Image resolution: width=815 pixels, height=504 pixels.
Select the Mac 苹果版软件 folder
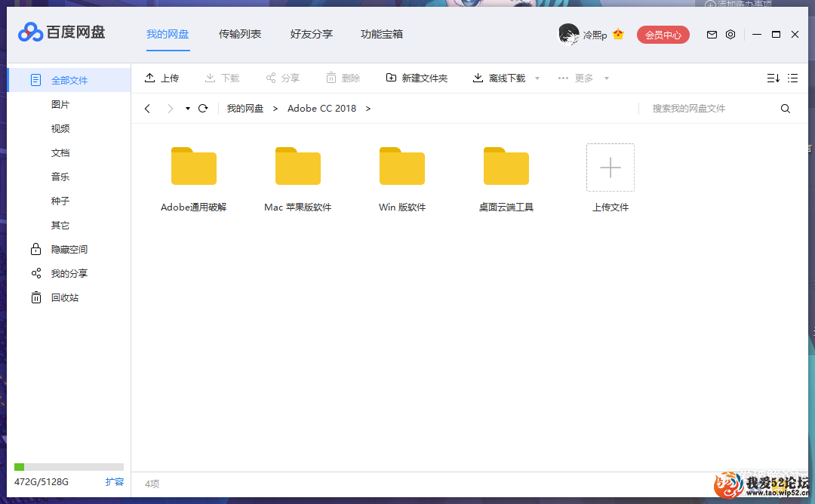(298, 178)
